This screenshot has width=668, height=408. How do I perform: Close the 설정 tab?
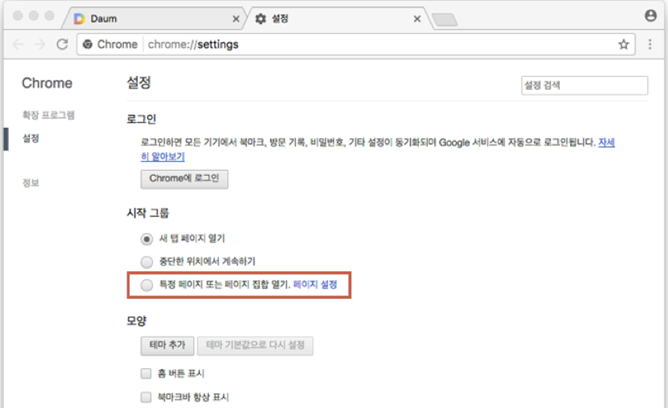417,19
